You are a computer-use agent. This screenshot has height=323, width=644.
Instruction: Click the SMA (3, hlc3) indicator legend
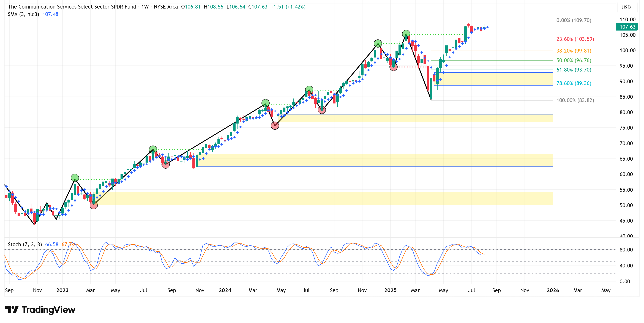click(x=23, y=14)
